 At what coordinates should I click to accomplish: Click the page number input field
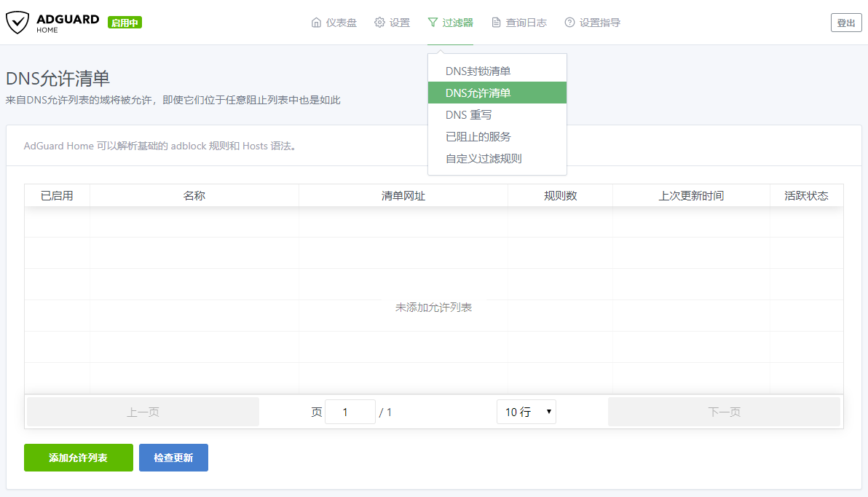350,412
